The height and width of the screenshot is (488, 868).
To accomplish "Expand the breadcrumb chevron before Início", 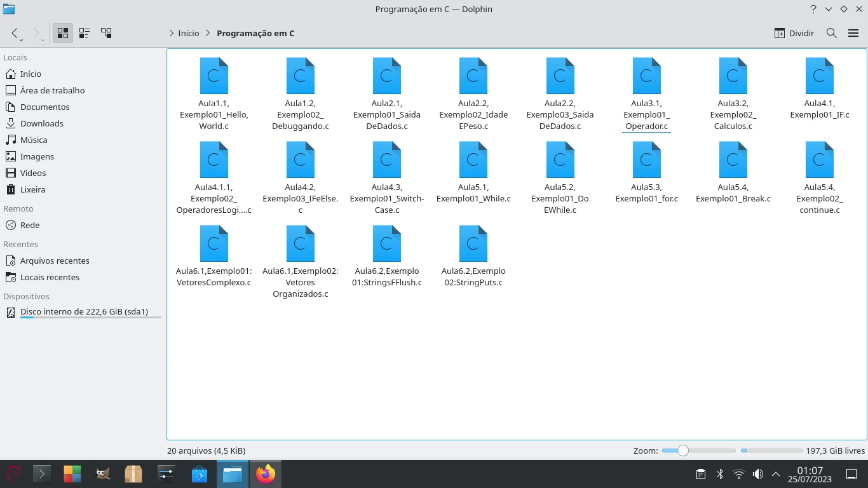I will tap(172, 33).
